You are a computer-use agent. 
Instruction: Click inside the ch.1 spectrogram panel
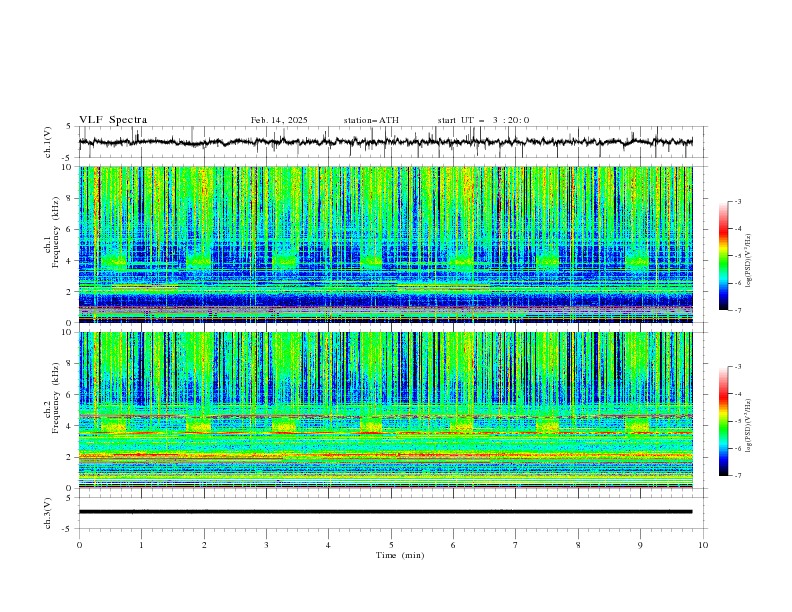tap(386, 244)
